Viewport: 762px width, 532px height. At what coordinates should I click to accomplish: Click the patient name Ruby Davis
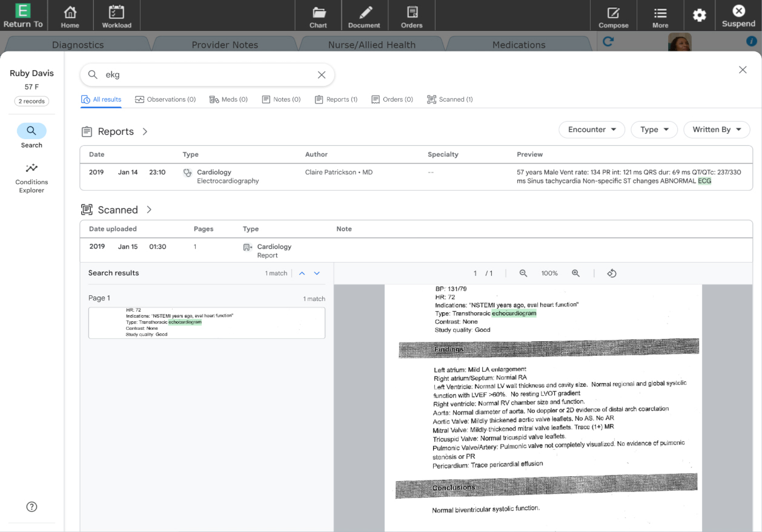31,73
